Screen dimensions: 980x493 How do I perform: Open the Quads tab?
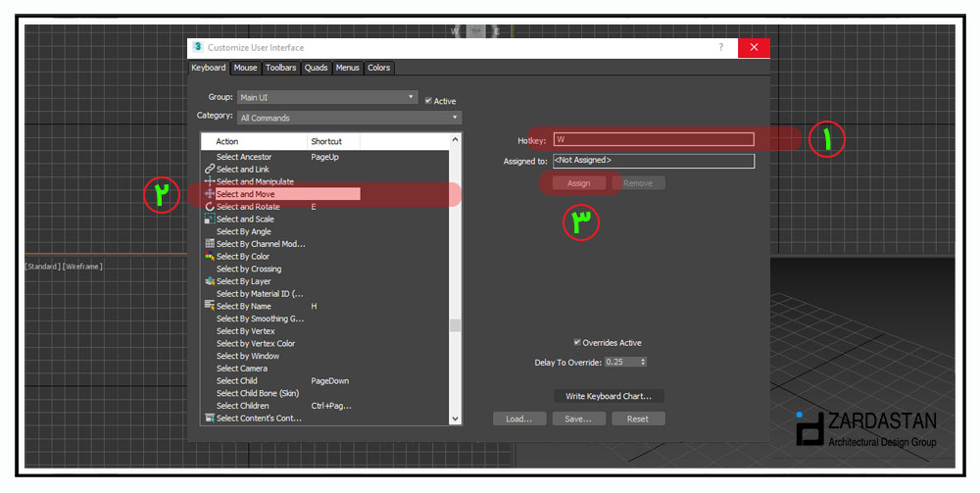pyautogui.click(x=316, y=68)
